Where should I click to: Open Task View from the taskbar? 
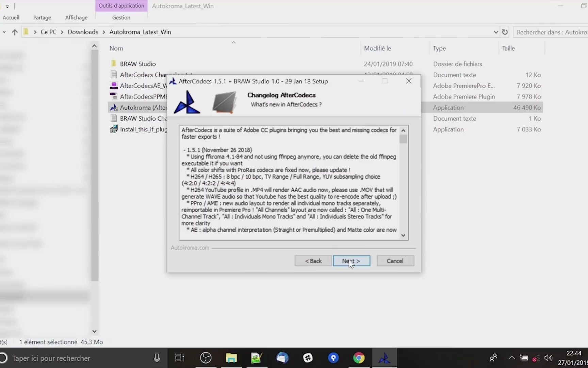179,358
